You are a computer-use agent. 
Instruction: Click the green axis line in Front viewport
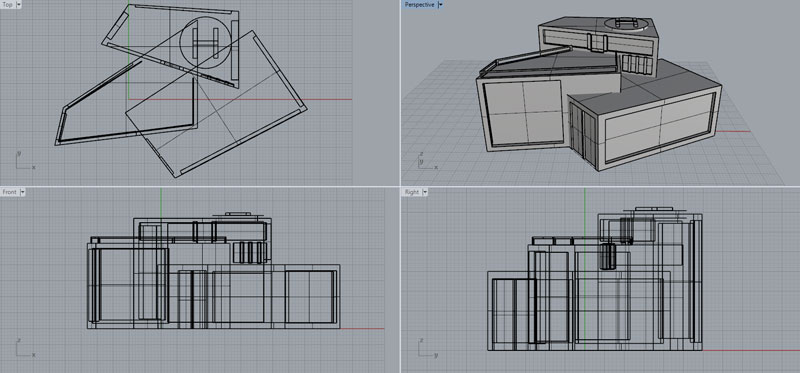tap(161, 204)
